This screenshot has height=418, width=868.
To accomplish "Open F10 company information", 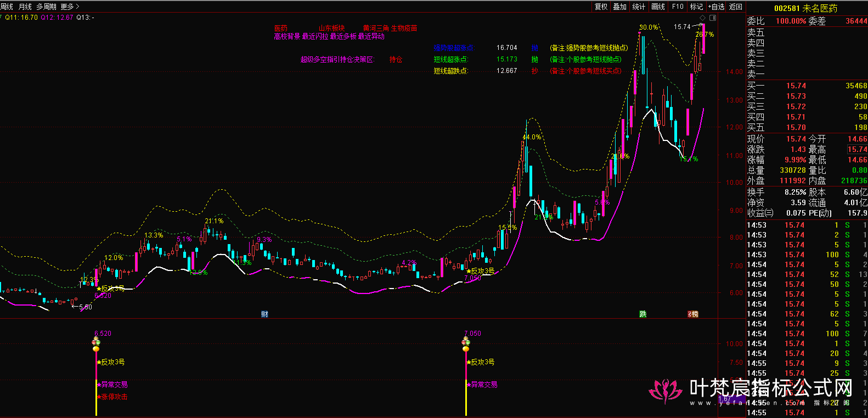I will point(678,7).
